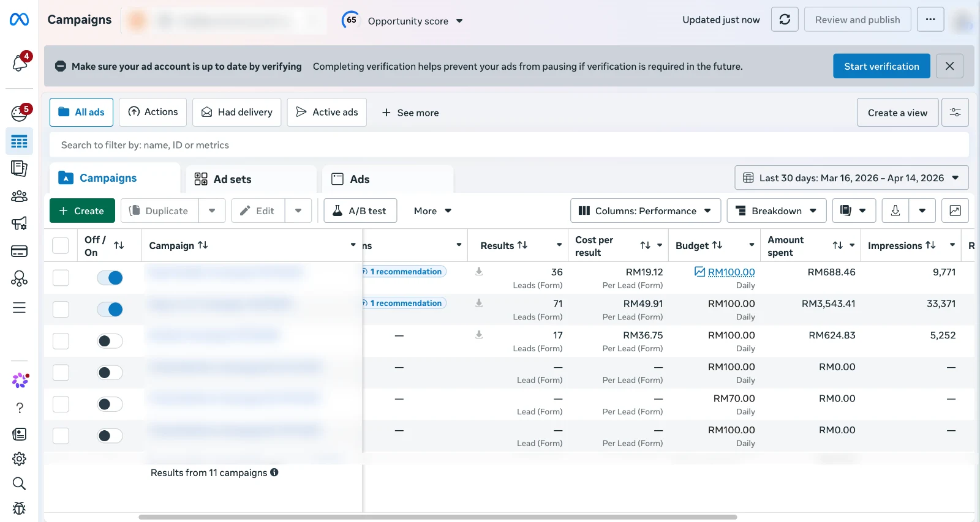
Task: Switch to the Campaigns tab
Action: point(115,178)
